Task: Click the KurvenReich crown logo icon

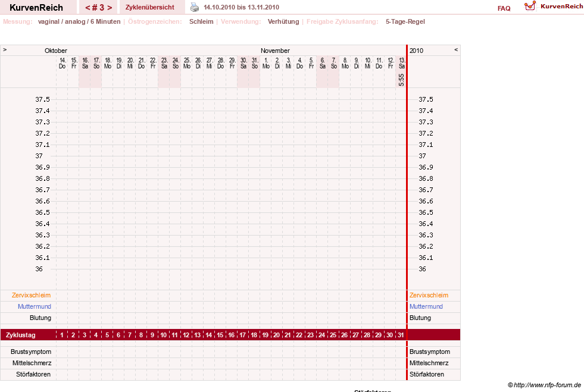Action: coord(530,6)
